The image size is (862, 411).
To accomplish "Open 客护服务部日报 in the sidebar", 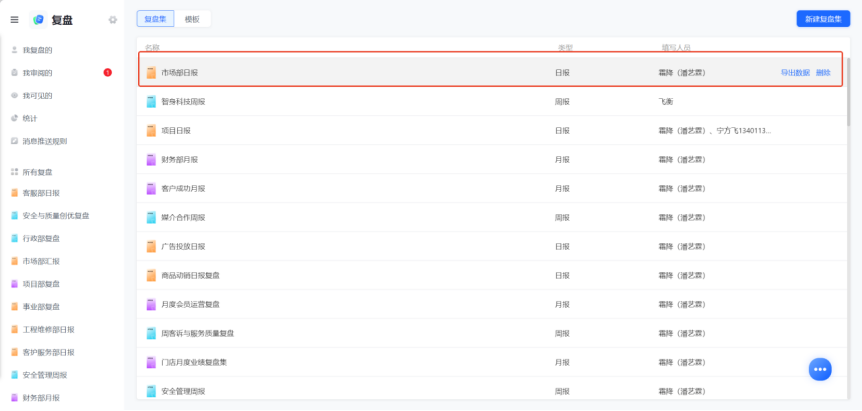I will point(48,352).
